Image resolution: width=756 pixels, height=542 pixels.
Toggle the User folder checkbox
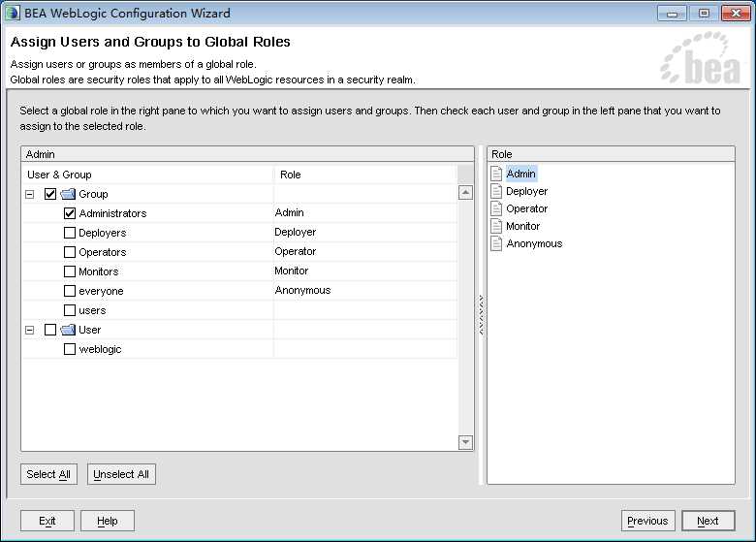(50, 330)
